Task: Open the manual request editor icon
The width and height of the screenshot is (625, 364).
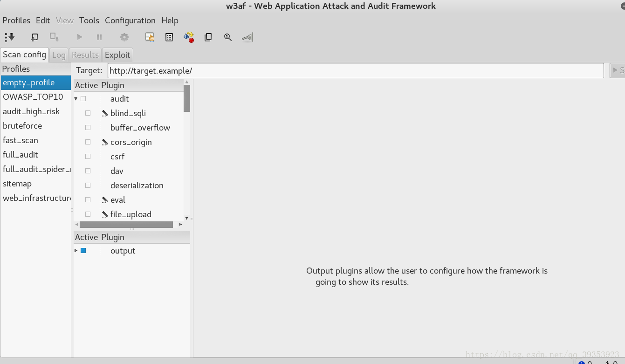Action: point(150,37)
